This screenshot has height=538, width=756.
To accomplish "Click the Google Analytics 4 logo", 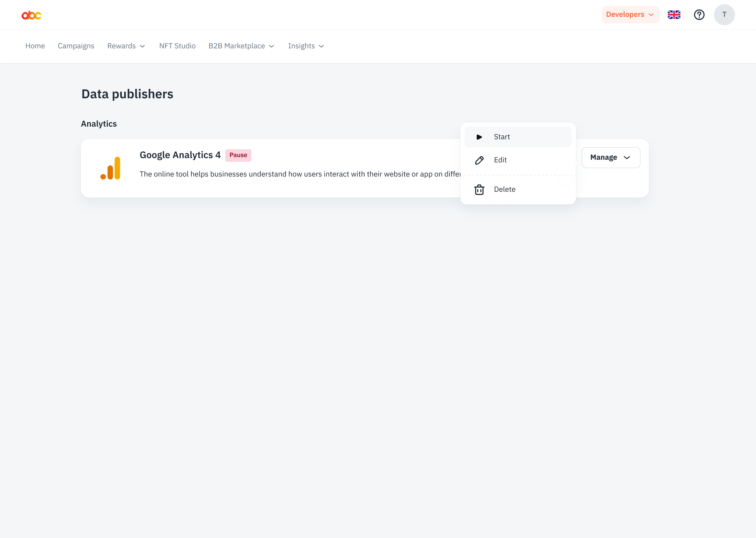I will pyautogui.click(x=111, y=168).
